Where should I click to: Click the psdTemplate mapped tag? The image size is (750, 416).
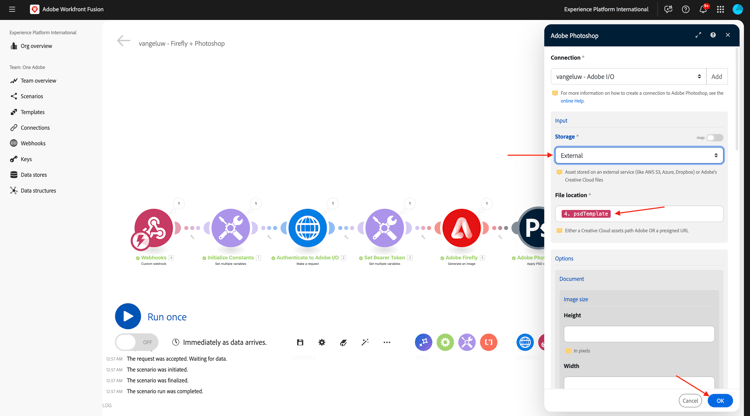586,214
